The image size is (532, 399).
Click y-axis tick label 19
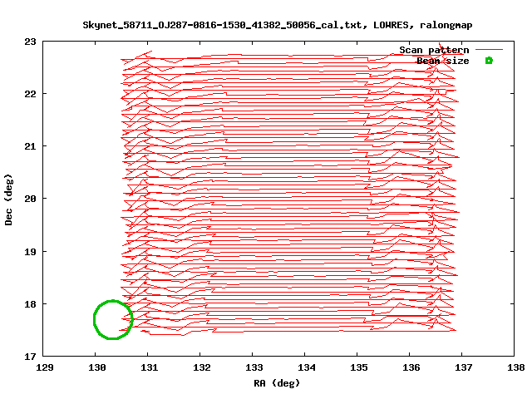(x=30, y=252)
